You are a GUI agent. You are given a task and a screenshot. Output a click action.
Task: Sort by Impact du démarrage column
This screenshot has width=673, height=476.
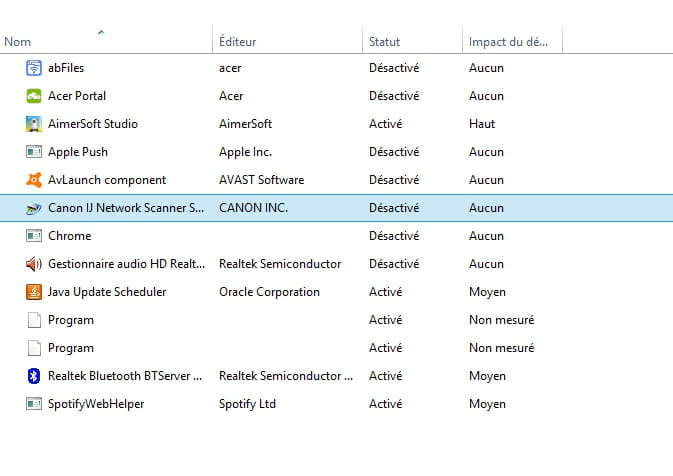[512, 40]
